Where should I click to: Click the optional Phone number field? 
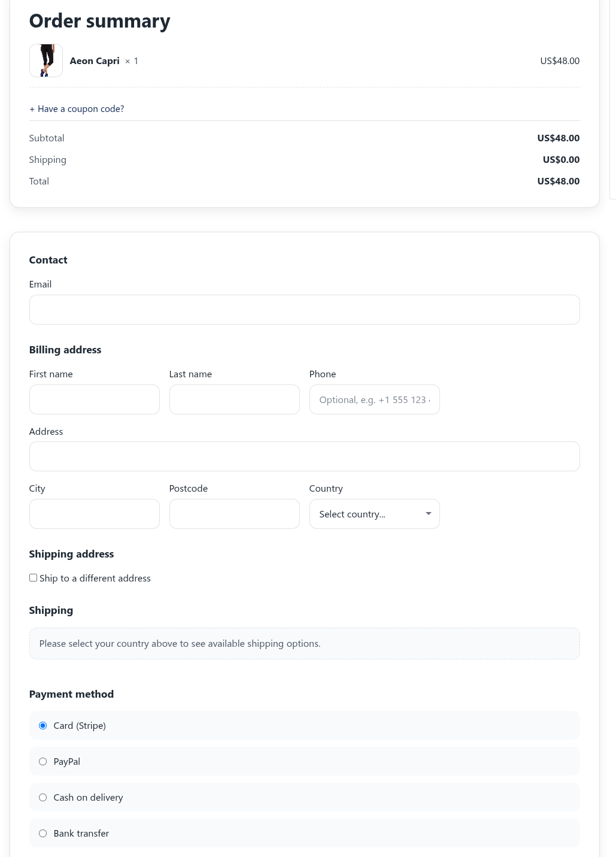click(x=374, y=399)
